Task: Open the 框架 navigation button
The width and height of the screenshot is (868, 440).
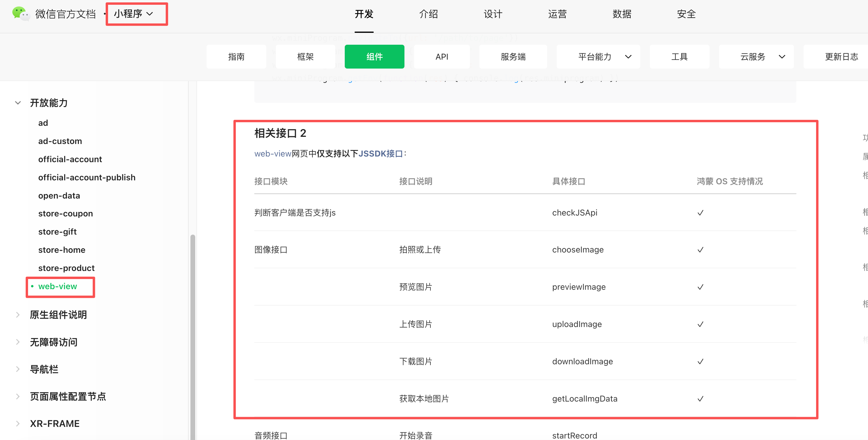Action: pos(305,57)
